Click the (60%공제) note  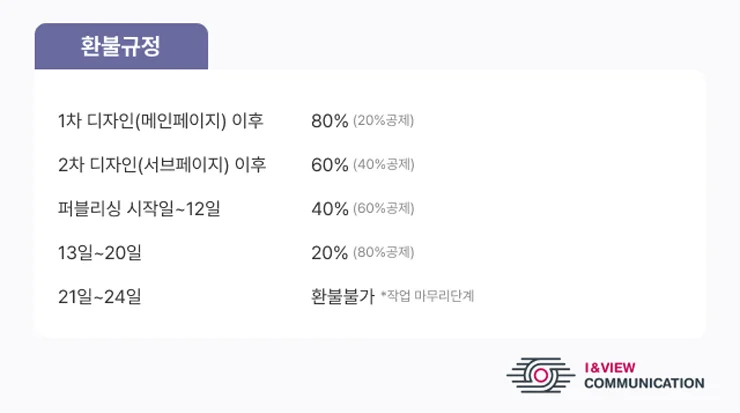tap(384, 208)
